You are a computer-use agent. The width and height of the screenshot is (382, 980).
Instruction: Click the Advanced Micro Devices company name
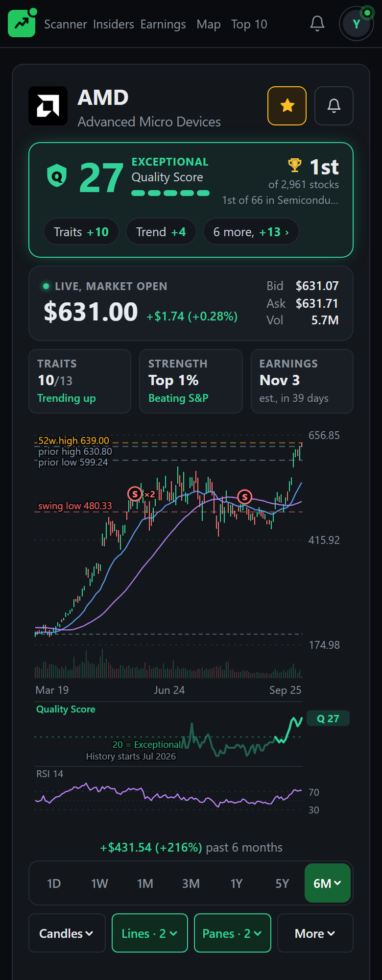tap(149, 122)
